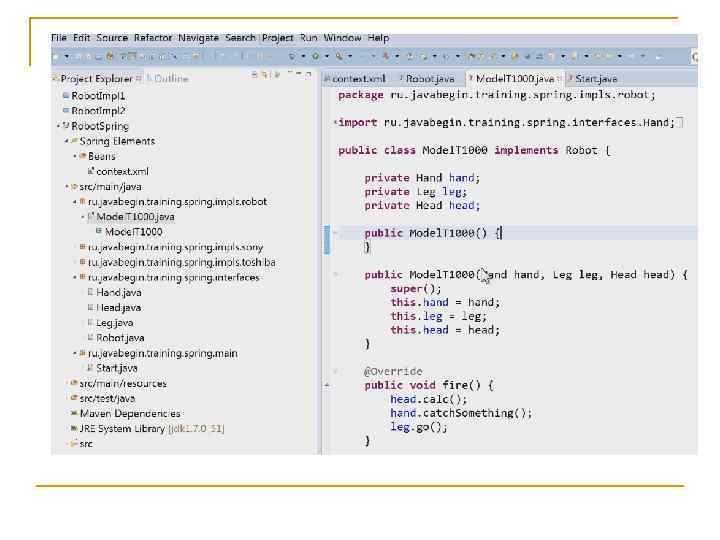Viewport: 720px width, 540px height.
Task: Select src/main/resources folder in tree
Action: (x=118, y=383)
